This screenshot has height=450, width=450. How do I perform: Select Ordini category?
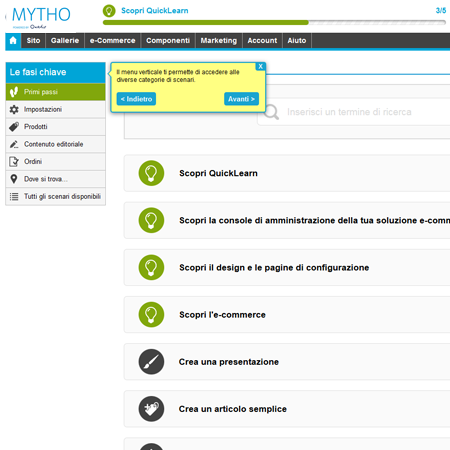[56, 162]
